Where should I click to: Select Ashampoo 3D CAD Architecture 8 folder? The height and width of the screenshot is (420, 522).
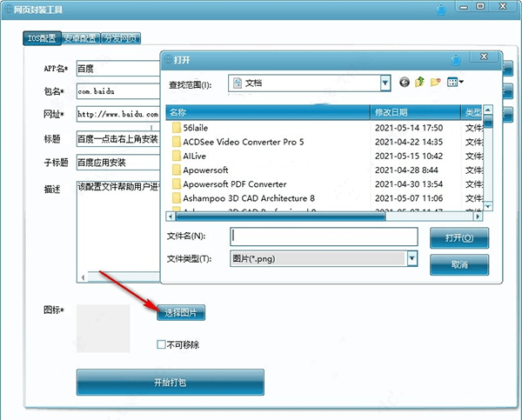click(x=249, y=198)
